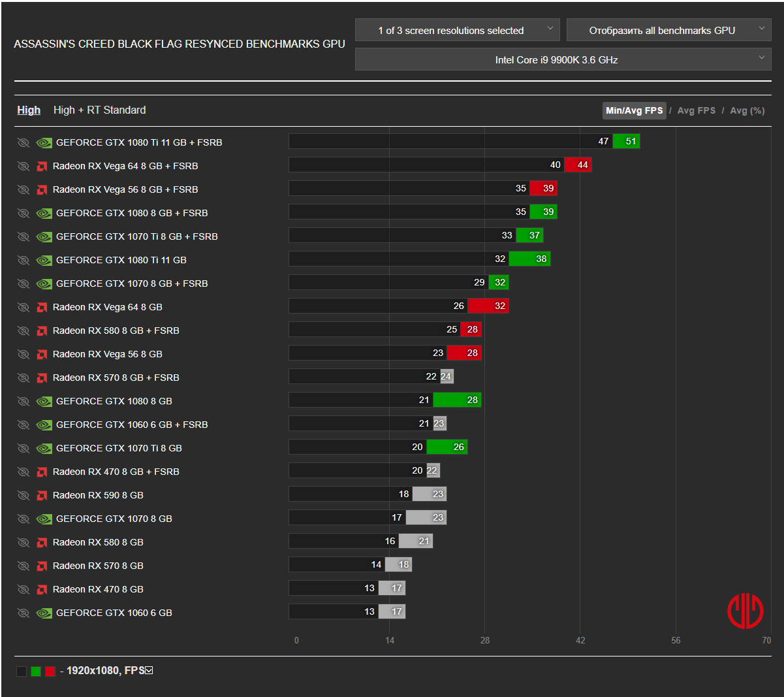This screenshot has height=697, width=784.
Task: Switch to Avg (%) view
Action: [747, 110]
